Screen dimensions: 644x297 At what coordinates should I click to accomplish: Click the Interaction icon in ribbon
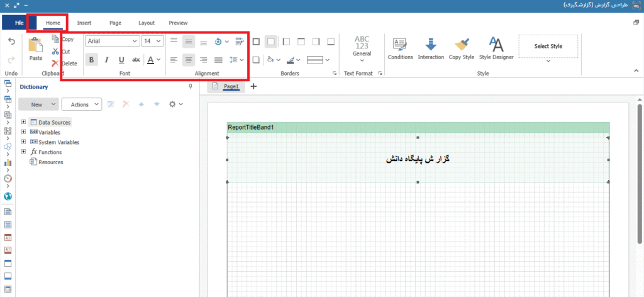(x=431, y=44)
